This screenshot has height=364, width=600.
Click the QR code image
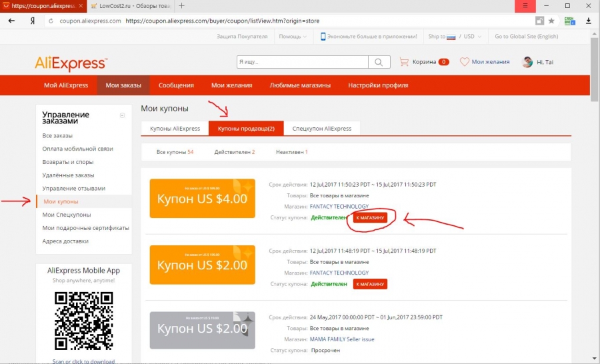point(83,321)
